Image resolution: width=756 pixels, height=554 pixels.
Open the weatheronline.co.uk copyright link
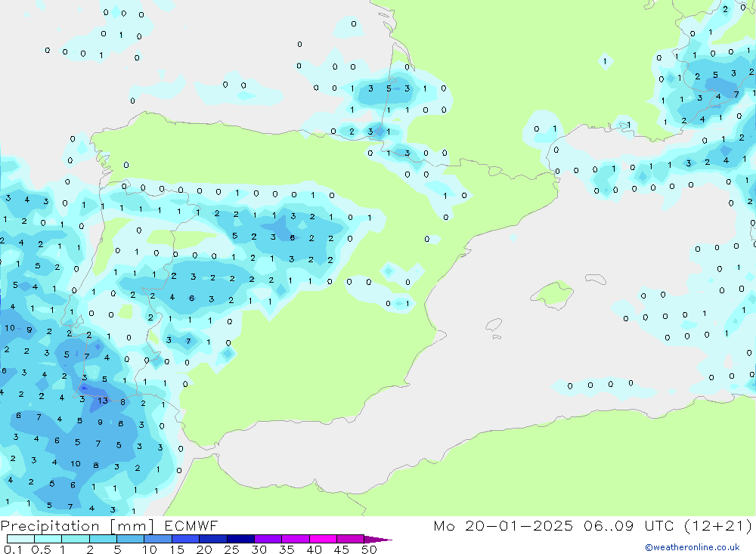(692, 547)
